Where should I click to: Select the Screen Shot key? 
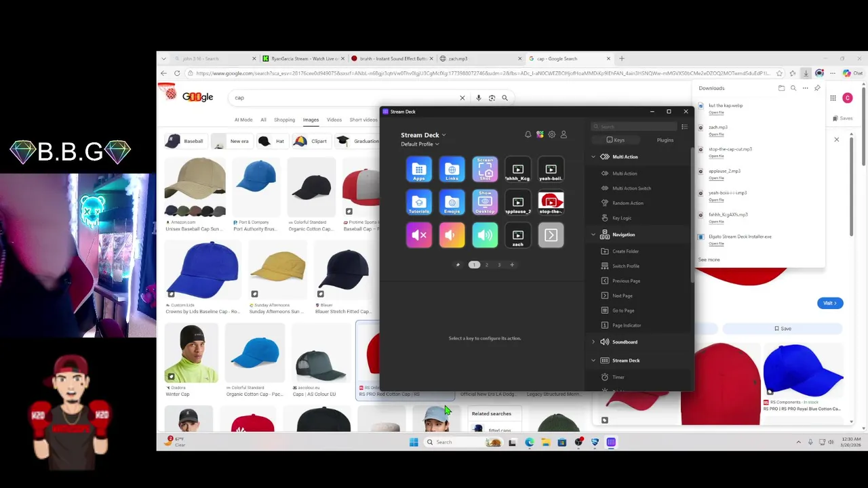tap(485, 169)
